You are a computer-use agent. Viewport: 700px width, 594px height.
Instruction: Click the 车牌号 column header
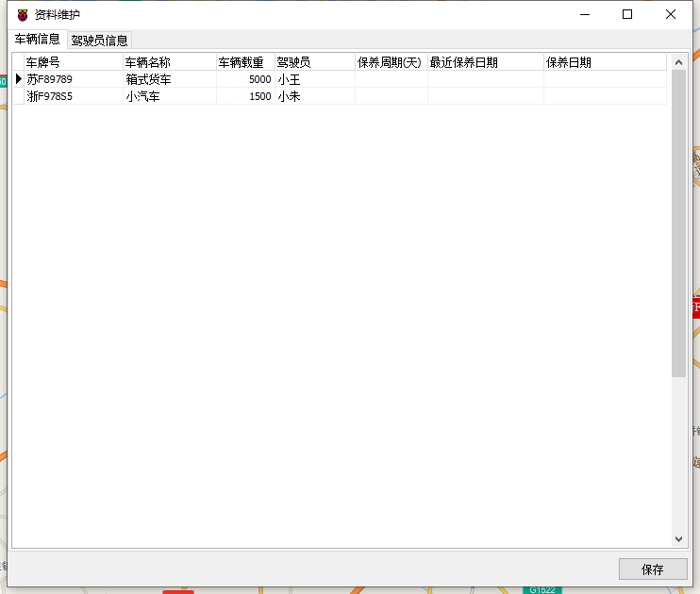coord(74,62)
